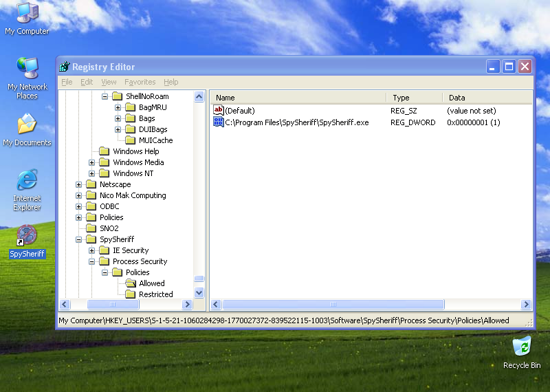Expand the Bags tree node
This screenshot has width=550, height=392.
point(118,118)
